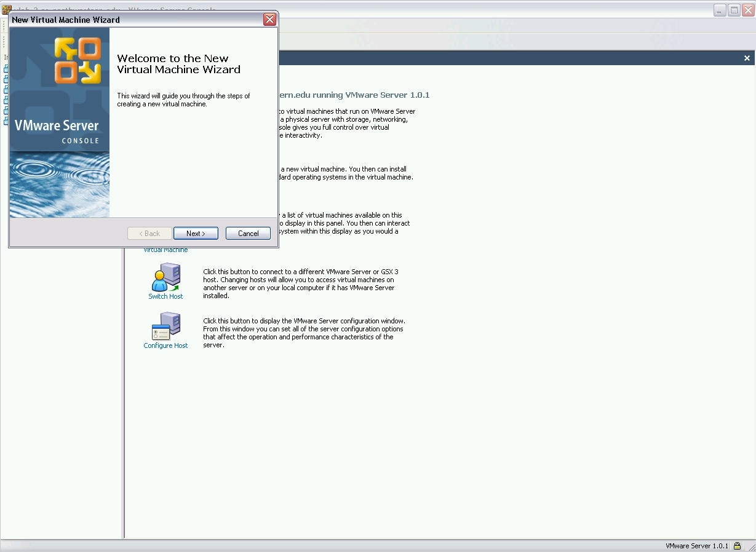The height and width of the screenshot is (552, 756).
Task: Click the VMware Server Console title bar icon
Action: 7,10
